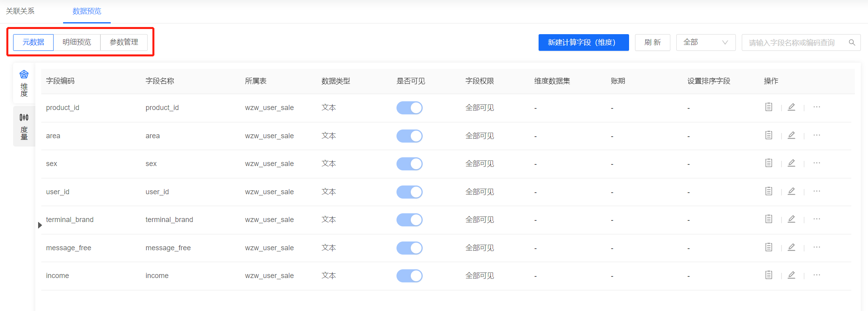Image resolution: width=868 pixels, height=311 pixels.
Task: Click the 是否可见 column header
Action: 411,81
